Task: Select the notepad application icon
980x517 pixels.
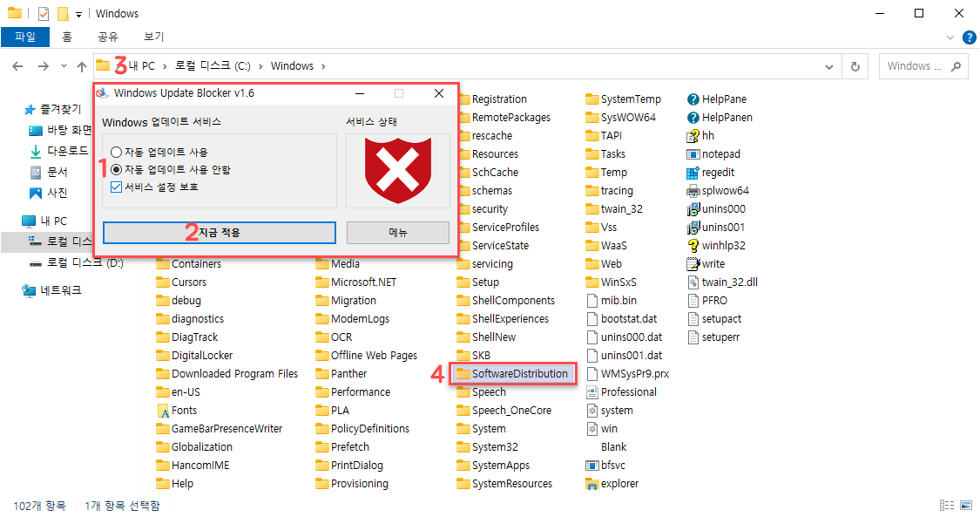Action: (693, 154)
